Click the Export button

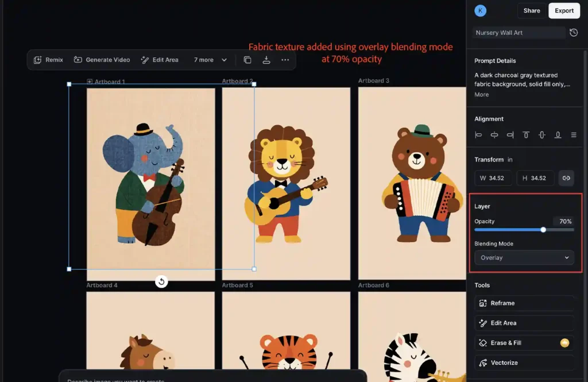pyautogui.click(x=564, y=10)
